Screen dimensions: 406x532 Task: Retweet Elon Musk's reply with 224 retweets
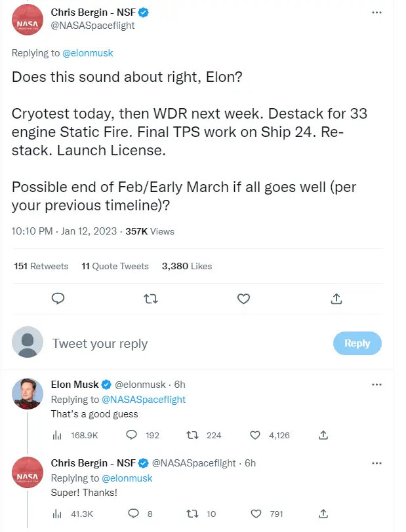tap(193, 434)
